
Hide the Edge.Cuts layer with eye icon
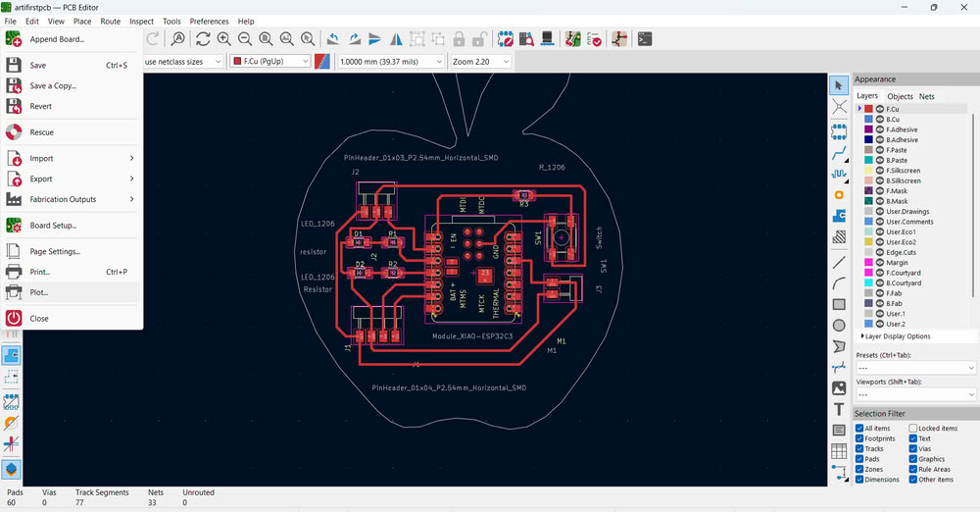tap(880, 252)
